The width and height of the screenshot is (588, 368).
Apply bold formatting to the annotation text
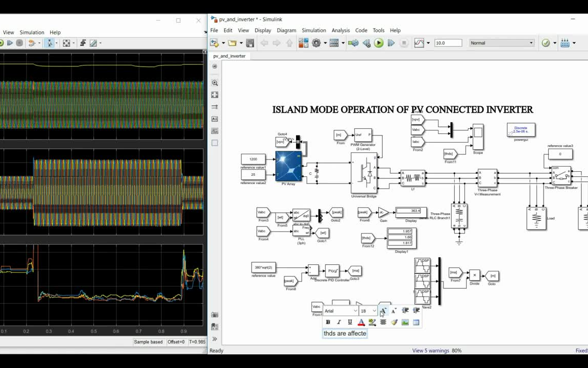point(328,322)
